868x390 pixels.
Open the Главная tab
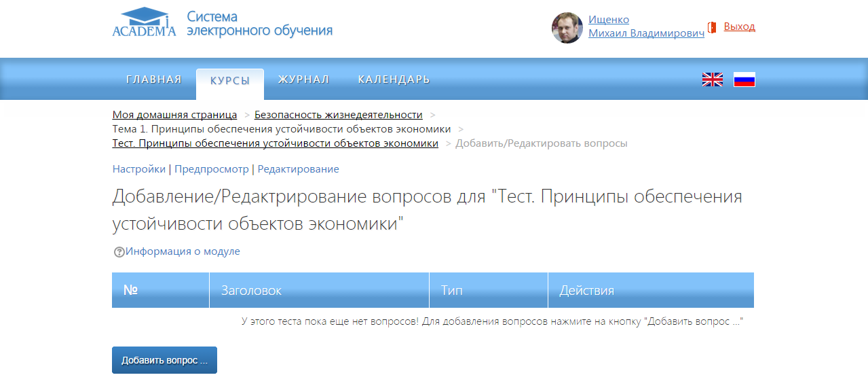[153, 80]
